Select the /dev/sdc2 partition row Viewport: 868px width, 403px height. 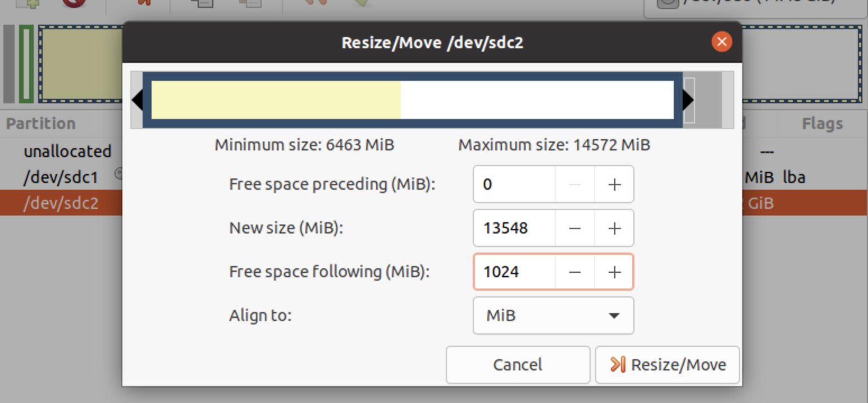tap(62, 203)
